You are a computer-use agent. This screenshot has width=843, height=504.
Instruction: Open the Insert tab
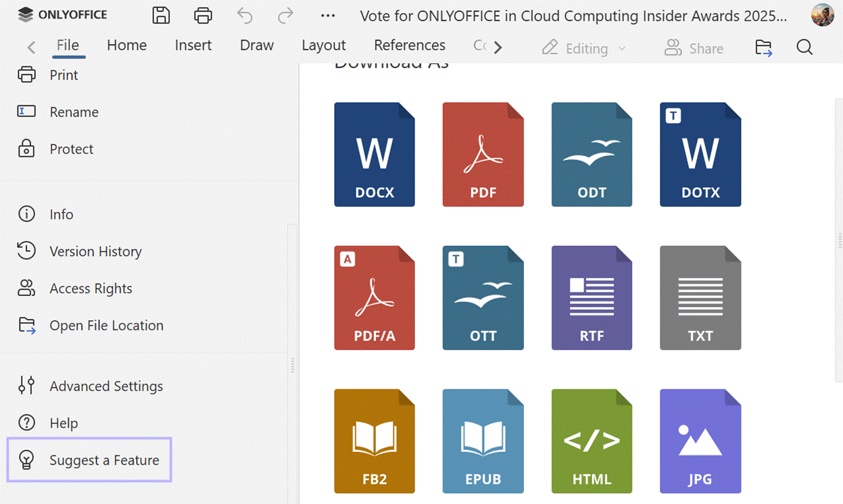pyautogui.click(x=193, y=45)
